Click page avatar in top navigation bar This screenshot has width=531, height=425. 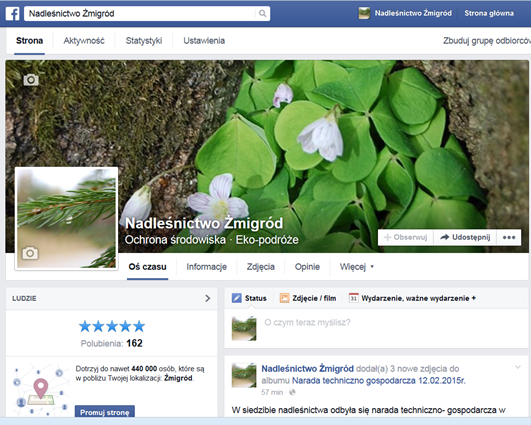[364, 13]
